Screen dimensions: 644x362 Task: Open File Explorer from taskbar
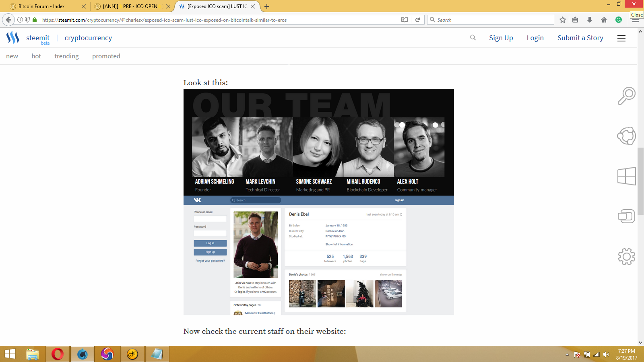point(33,354)
